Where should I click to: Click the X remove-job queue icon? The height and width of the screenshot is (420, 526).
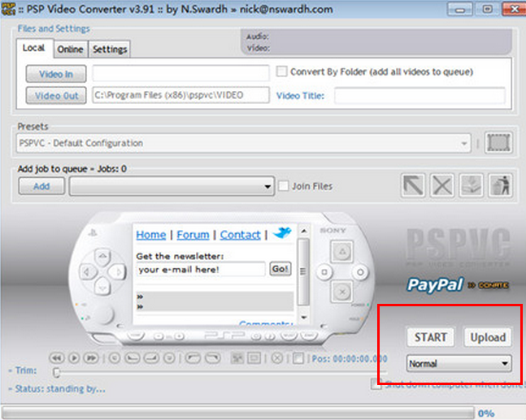(x=442, y=185)
